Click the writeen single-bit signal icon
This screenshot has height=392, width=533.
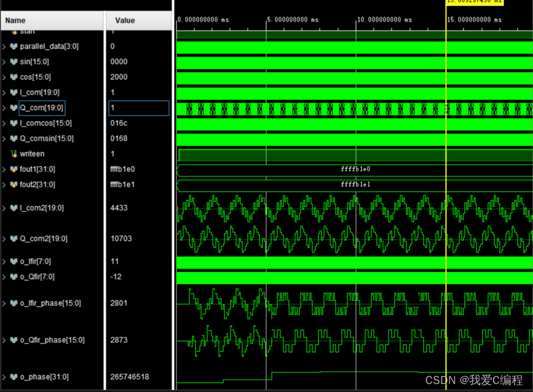point(14,154)
